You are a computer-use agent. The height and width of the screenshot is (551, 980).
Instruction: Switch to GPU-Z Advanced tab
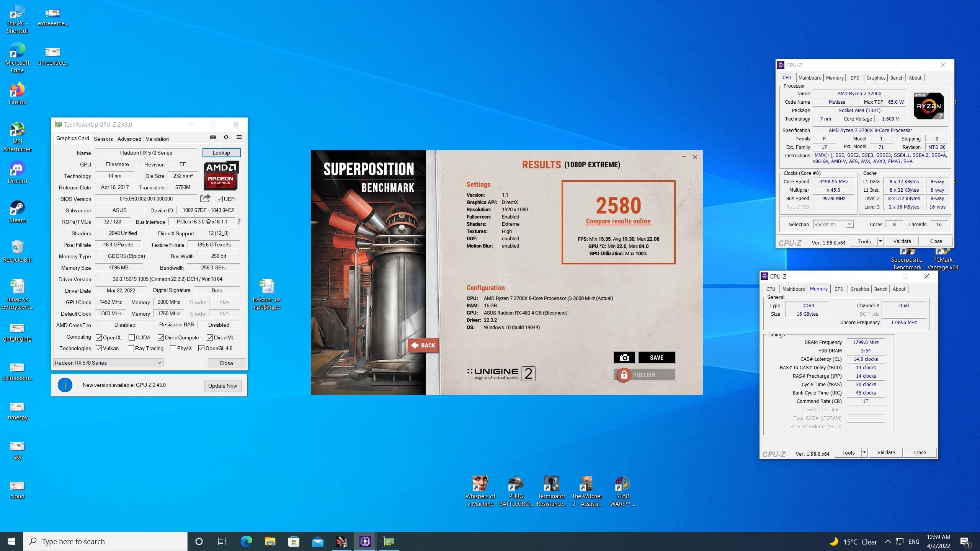coord(129,139)
